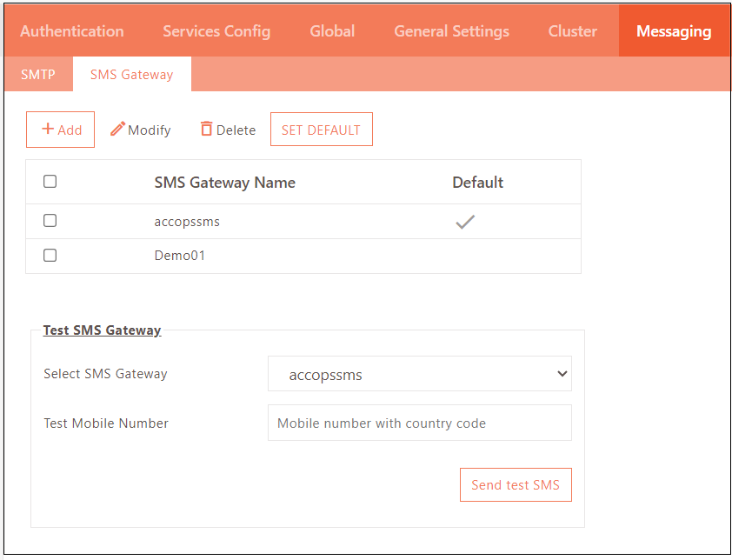Open the Select SMS Gateway dropdown

click(x=419, y=374)
